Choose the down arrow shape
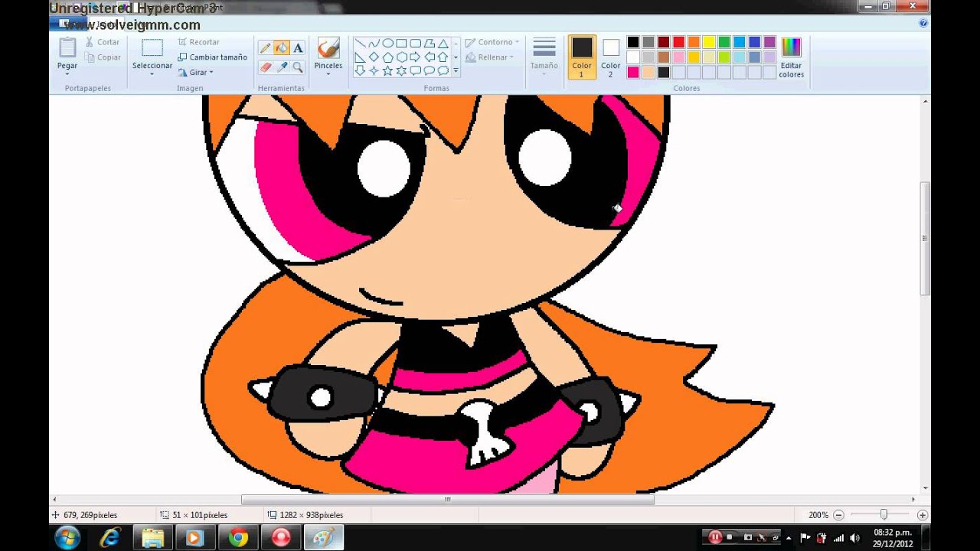980x551 pixels. [360, 71]
